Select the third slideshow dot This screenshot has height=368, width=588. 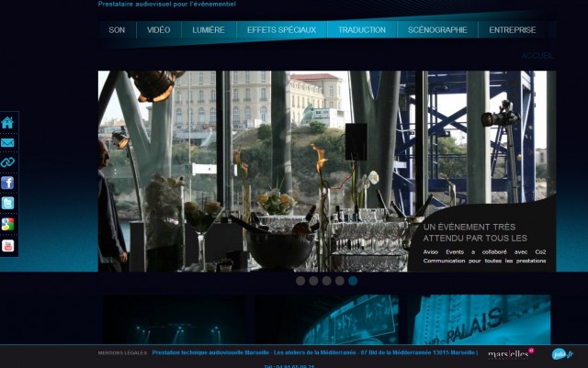click(x=327, y=281)
